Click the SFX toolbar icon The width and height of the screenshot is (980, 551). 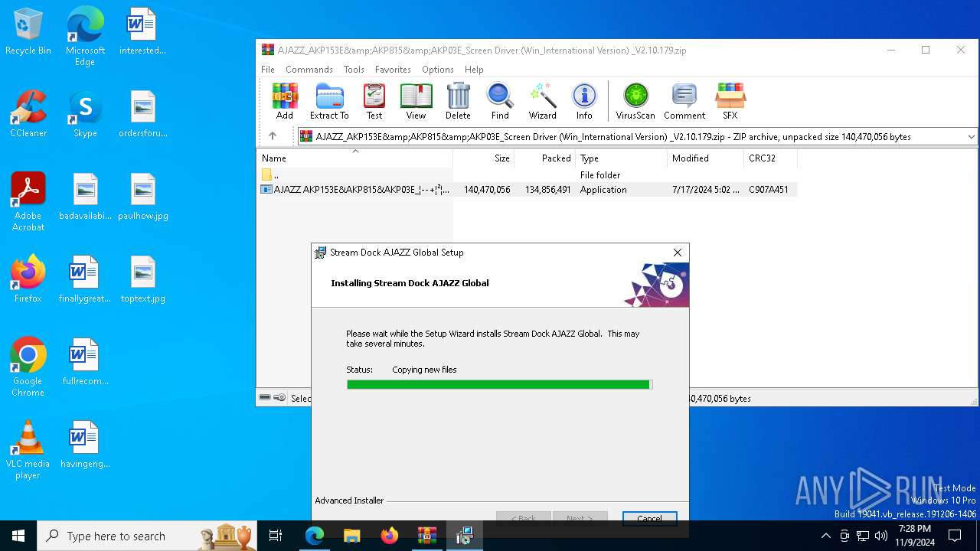730,101
